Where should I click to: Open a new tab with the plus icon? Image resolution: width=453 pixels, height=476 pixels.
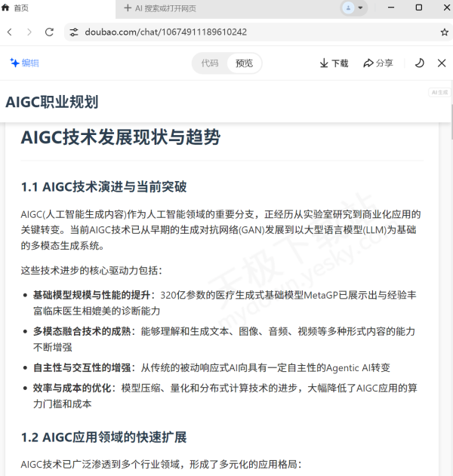(x=128, y=8)
